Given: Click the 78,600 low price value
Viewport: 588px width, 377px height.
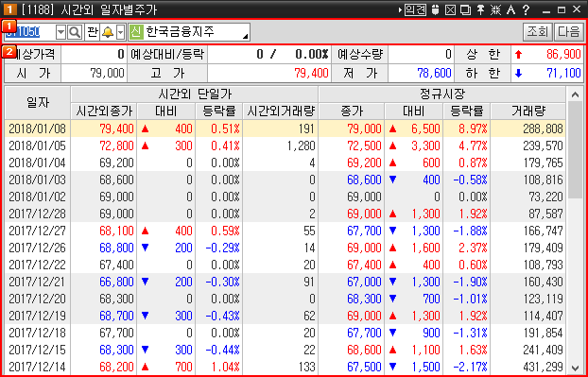Looking at the screenshot, I should pos(421,73).
